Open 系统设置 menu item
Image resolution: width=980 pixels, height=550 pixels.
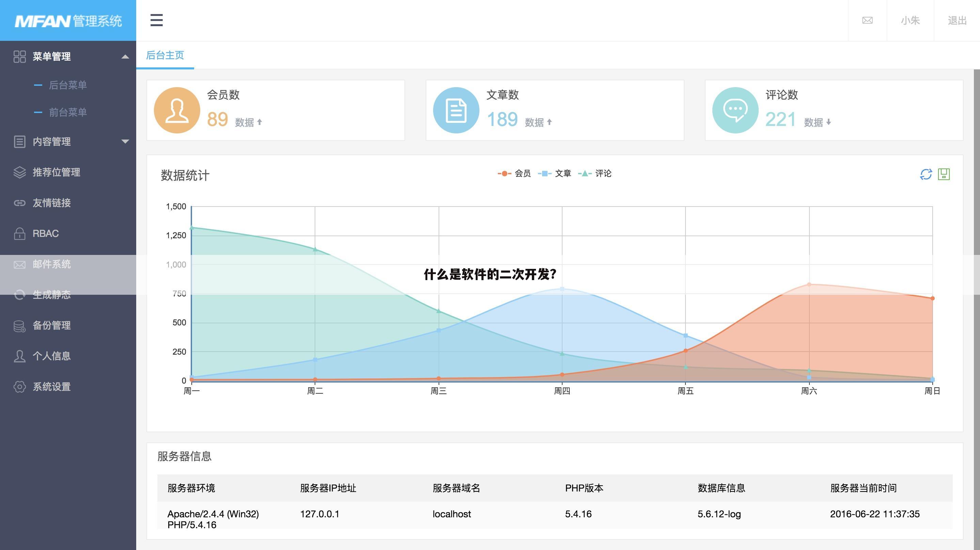(x=52, y=387)
